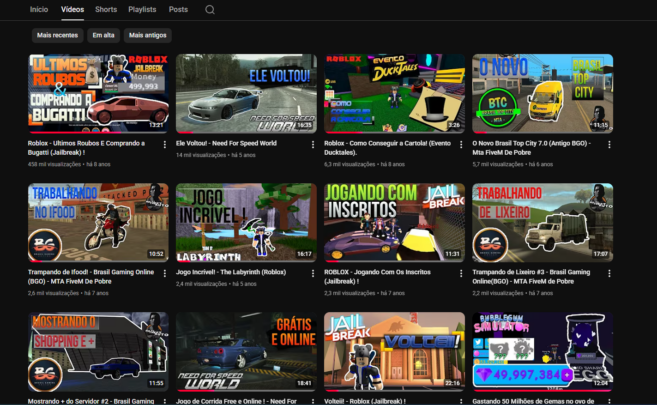Play the Trabalhando de Lixeiro thumbnail video

coord(542,222)
